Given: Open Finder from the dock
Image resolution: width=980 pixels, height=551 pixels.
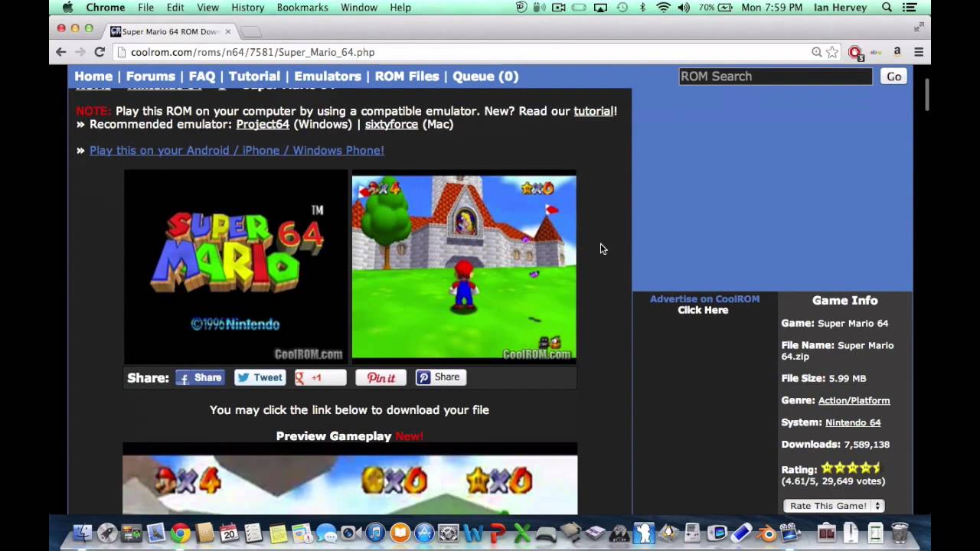Looking at the screenshot, I should pos(83,533).
